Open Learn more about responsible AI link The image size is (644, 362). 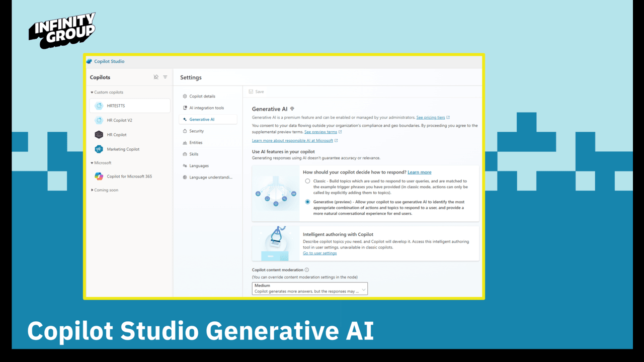[x=292, y=141]
